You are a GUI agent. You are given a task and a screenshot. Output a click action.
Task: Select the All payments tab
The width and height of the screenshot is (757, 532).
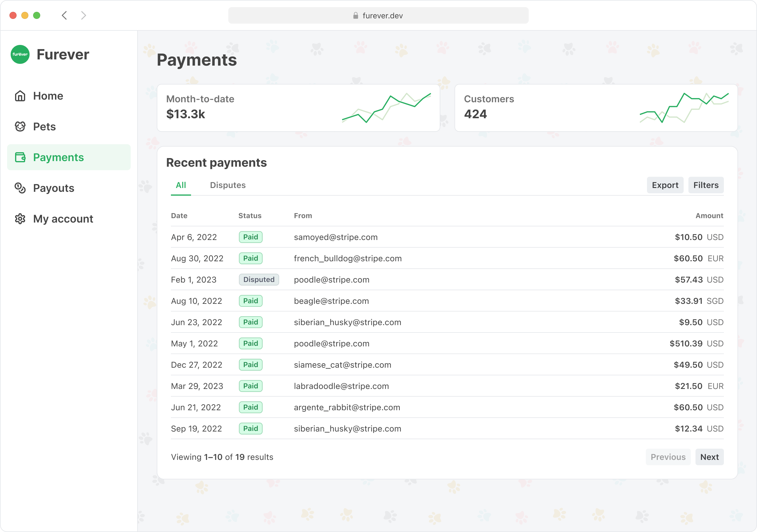[x=181, y=185]
